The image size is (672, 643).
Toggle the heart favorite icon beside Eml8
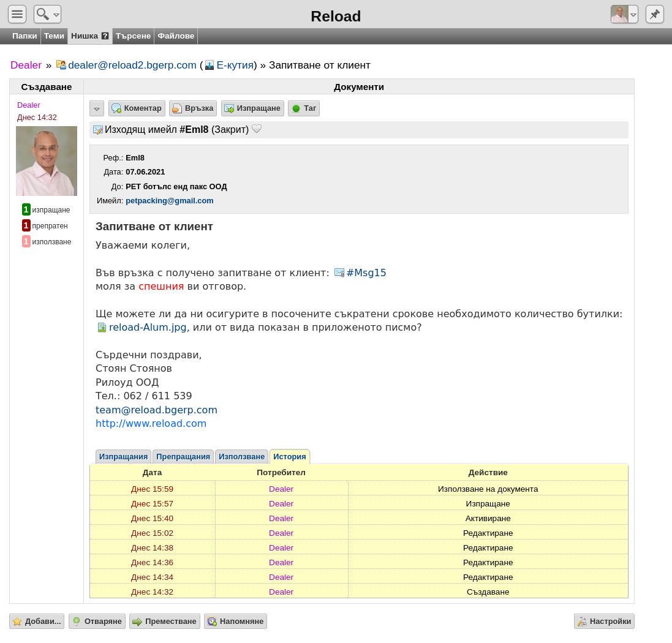click(x=256, y=129)
